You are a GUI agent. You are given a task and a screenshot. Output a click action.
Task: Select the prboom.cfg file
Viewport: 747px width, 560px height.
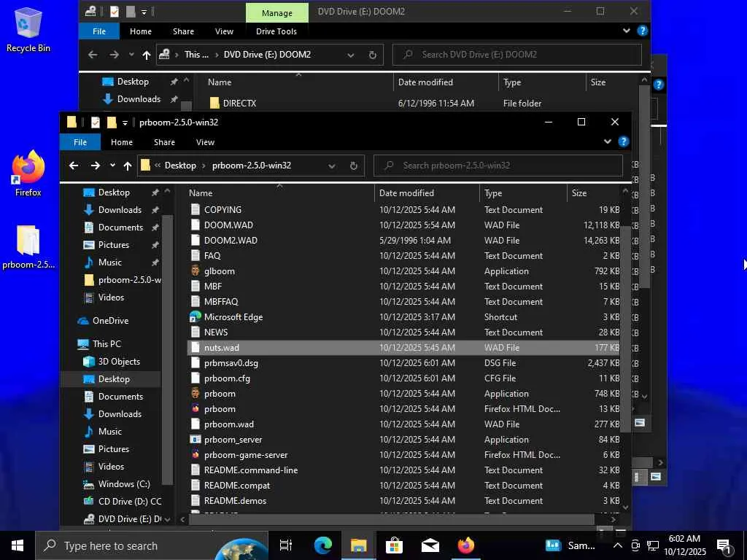click(403, 378)
